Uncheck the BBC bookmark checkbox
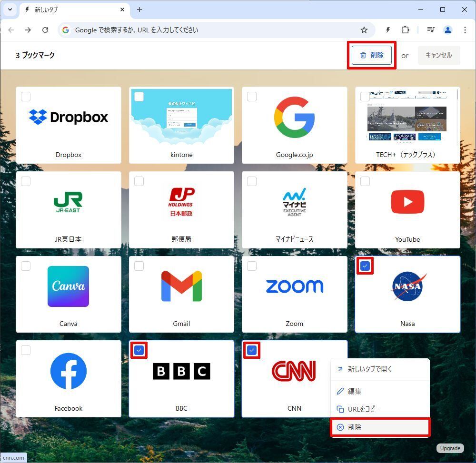 pos(139,350)
